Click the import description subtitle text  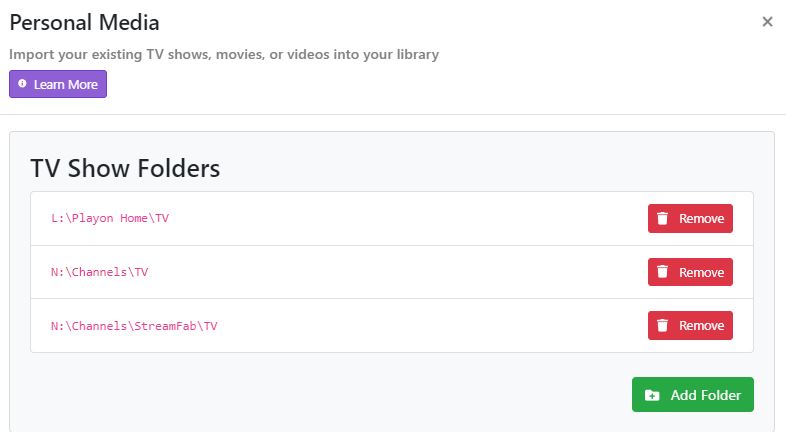(224, 55)
